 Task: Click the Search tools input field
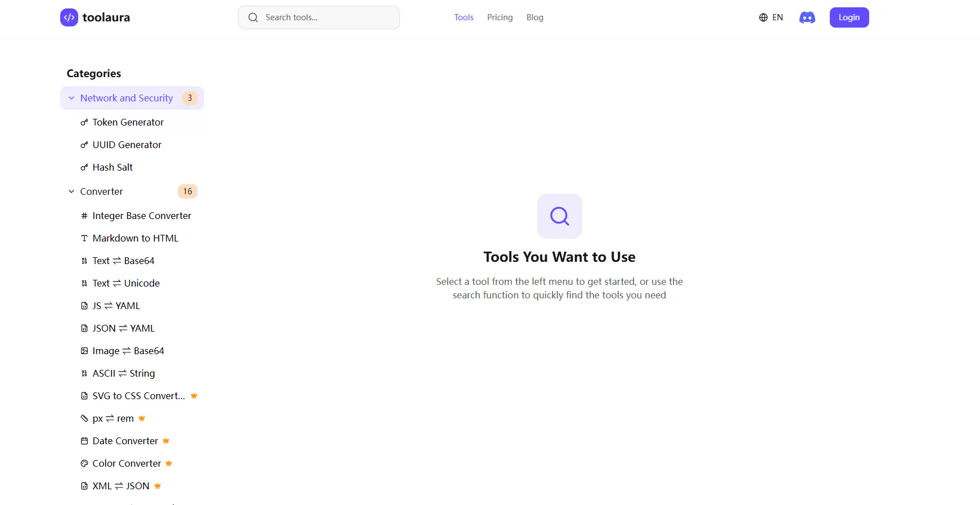319,17
